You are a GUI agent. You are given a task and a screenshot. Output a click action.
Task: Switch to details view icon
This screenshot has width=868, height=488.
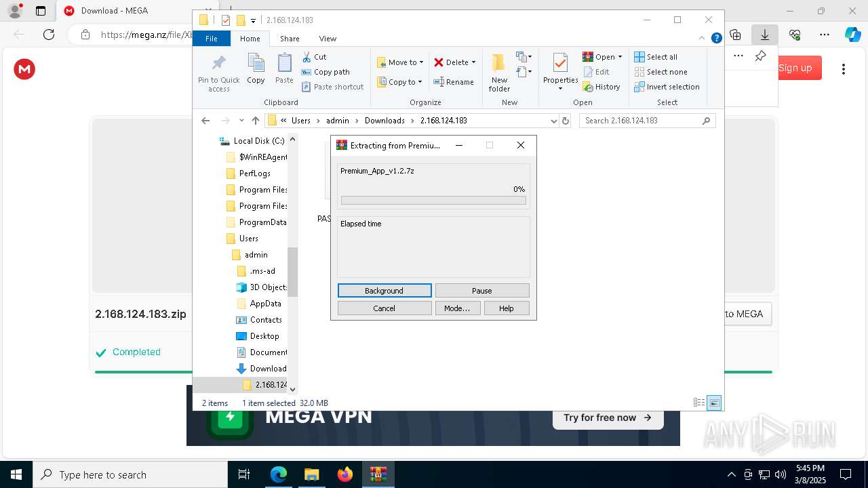point(699,403)
